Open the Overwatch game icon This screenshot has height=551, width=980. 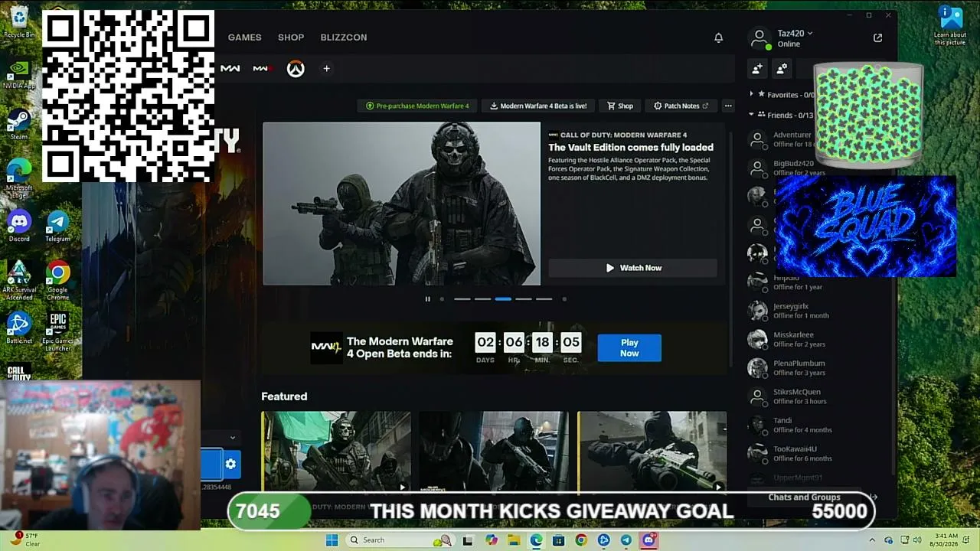pos(296,69)
